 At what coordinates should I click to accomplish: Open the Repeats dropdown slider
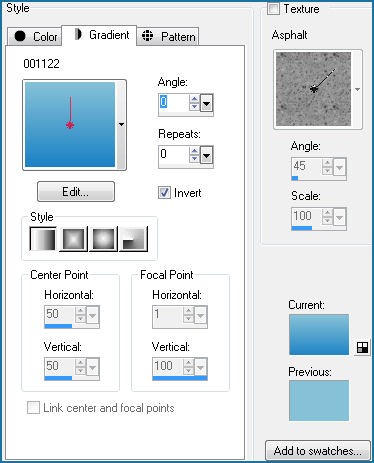pos(206,156)
